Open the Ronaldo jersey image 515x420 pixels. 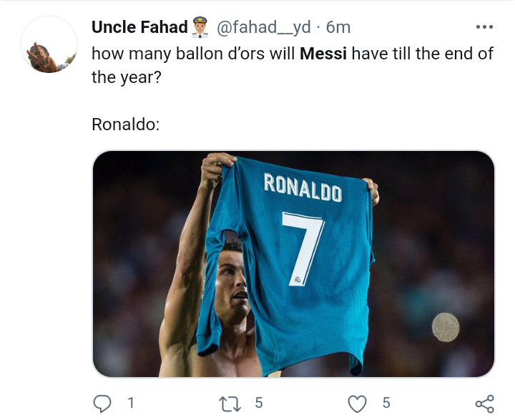point(293,264)
